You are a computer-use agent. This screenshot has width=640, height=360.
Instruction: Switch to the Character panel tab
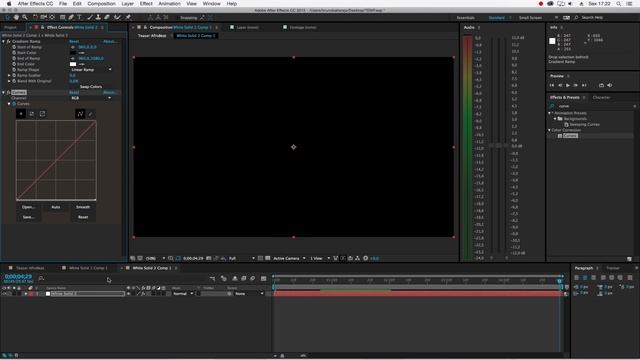601,98
